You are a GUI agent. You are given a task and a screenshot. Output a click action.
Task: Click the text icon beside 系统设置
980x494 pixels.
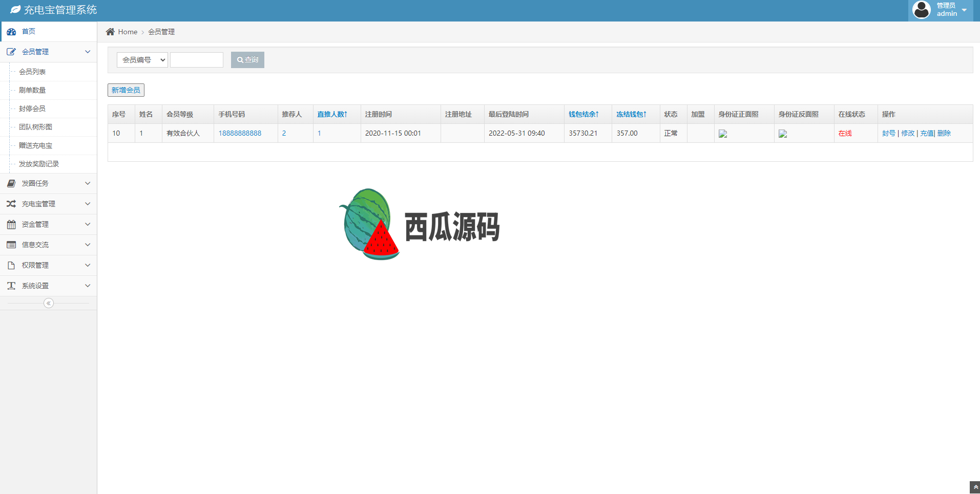[x=11, y=286]
